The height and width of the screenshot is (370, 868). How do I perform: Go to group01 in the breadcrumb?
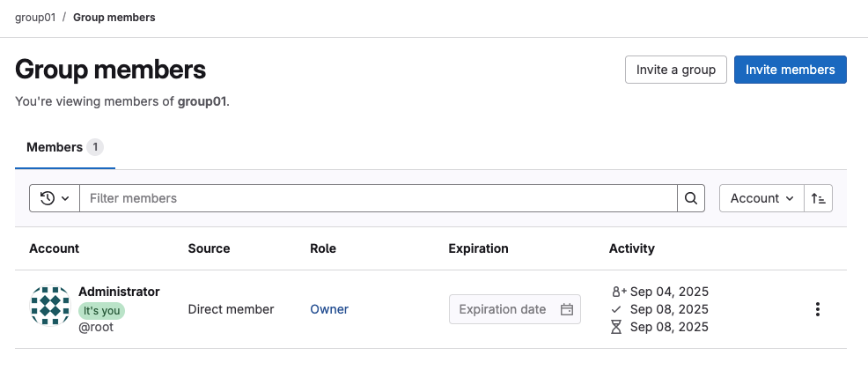35,18
